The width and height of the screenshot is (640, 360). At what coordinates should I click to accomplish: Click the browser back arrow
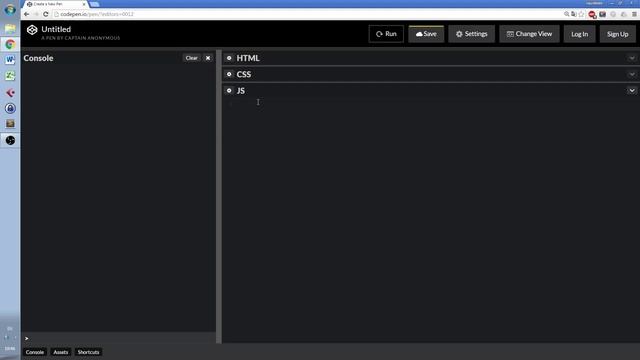27,14
